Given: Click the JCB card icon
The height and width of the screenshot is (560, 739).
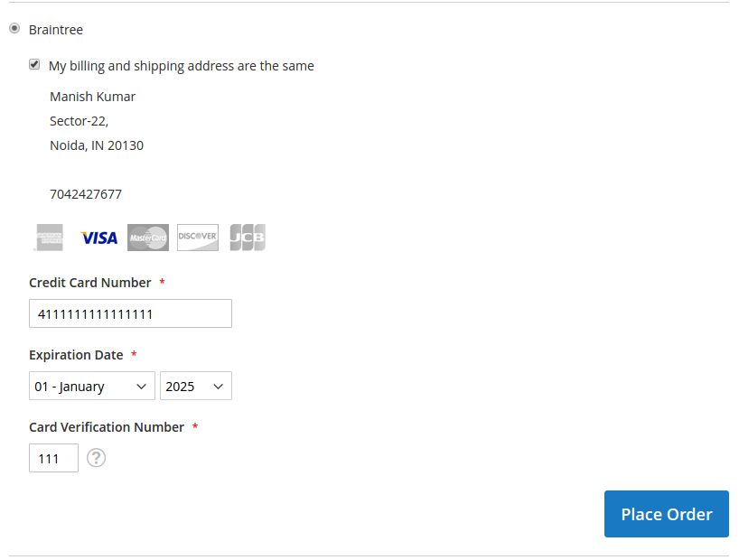Looking at the screenshot, I should 247,238.
